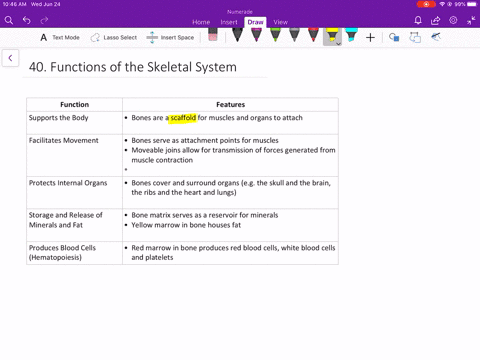Image resolution: width=480 pixels, height=360 pixels.
Task: Click the redo arrow
Action: (44, 20)
